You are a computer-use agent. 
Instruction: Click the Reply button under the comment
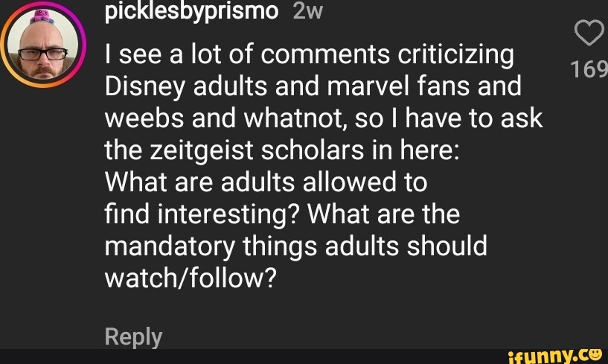(x=133, y=336)
